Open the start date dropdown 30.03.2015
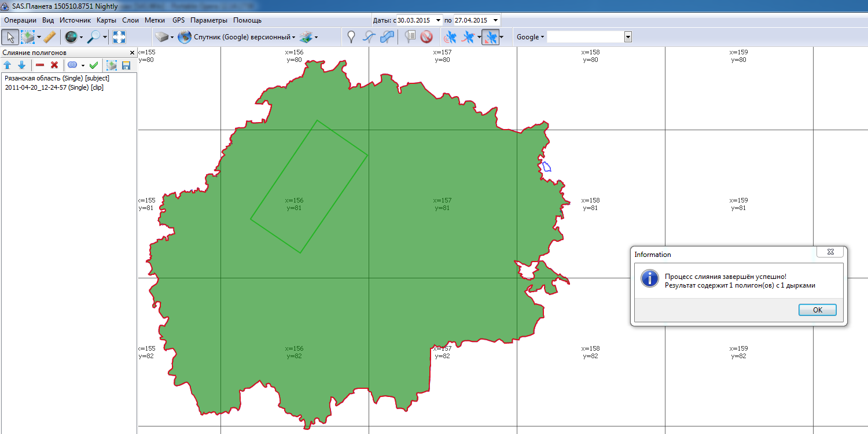The height and width of the screenshot is (434, 868). (438, 20)
